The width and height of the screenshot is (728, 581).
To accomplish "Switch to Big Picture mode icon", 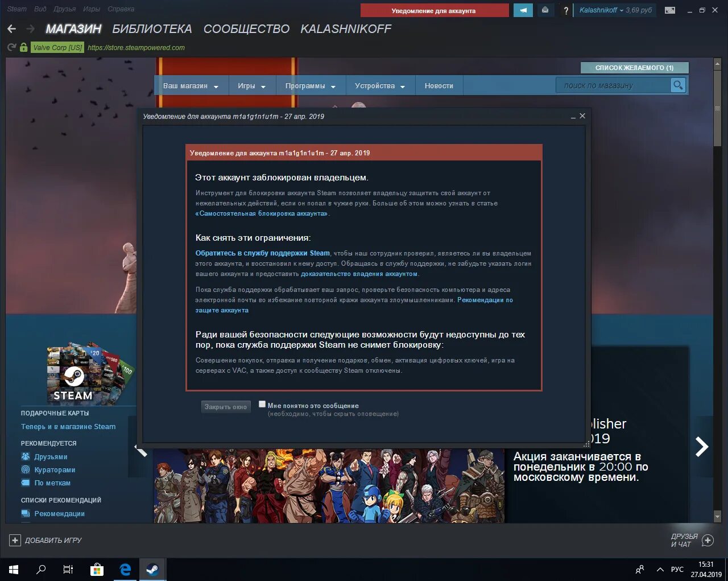I will click(670, 10).
